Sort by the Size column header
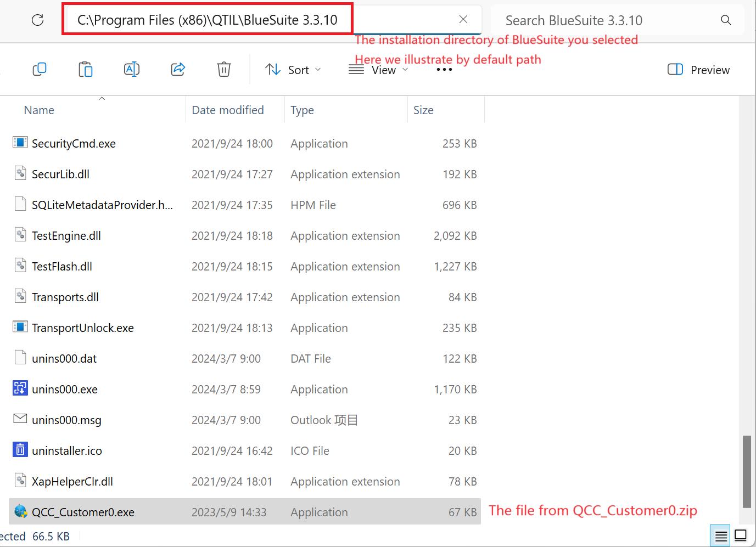The image size is (756, 547). (423, 110)
